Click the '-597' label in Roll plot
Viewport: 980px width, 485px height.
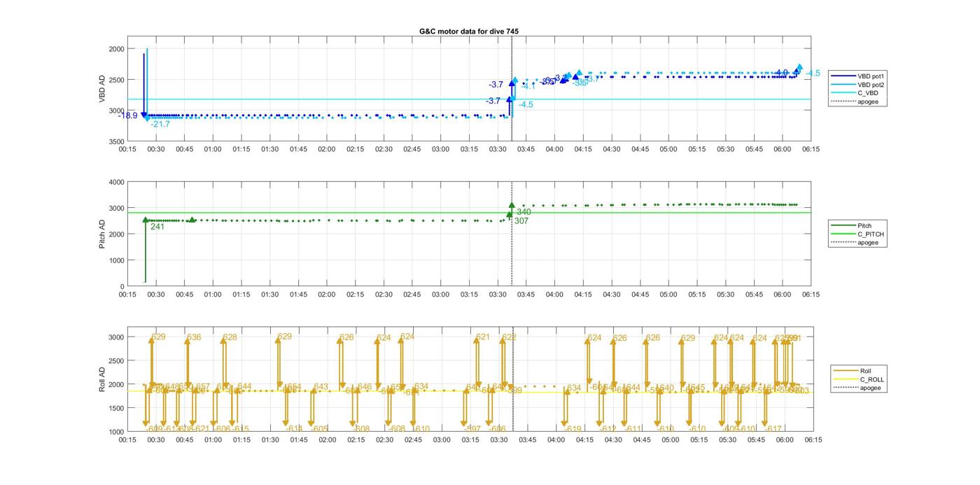click(472, 428)
